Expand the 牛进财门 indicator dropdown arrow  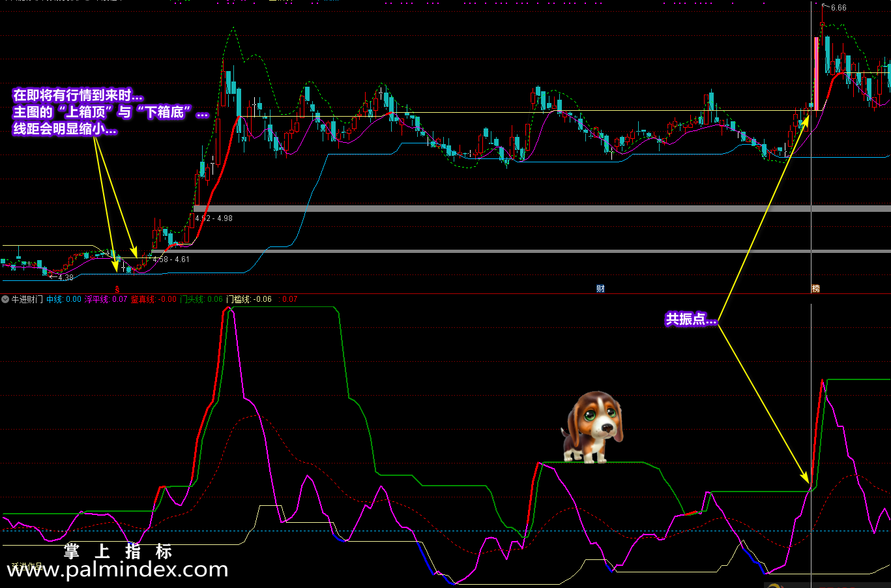(5, 299)
